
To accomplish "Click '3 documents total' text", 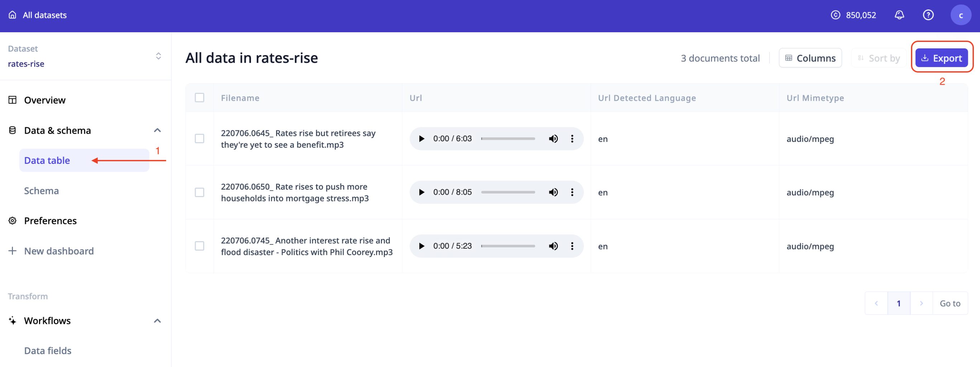I will (720, 58).
